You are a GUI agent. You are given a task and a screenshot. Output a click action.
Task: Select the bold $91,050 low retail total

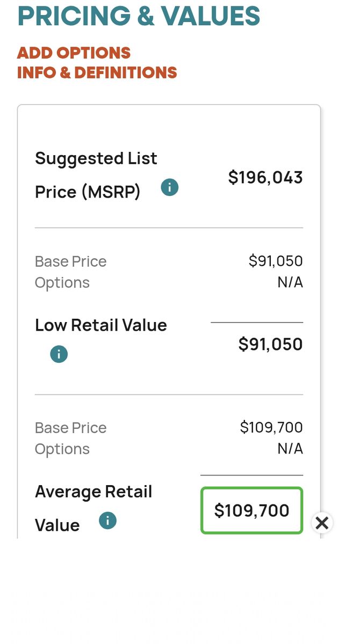point(271,344)
